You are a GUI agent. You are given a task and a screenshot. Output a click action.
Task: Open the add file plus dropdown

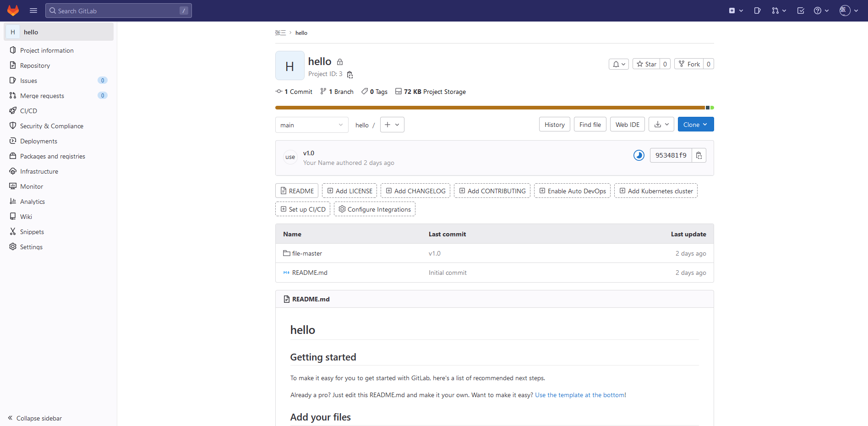point(392,125)
